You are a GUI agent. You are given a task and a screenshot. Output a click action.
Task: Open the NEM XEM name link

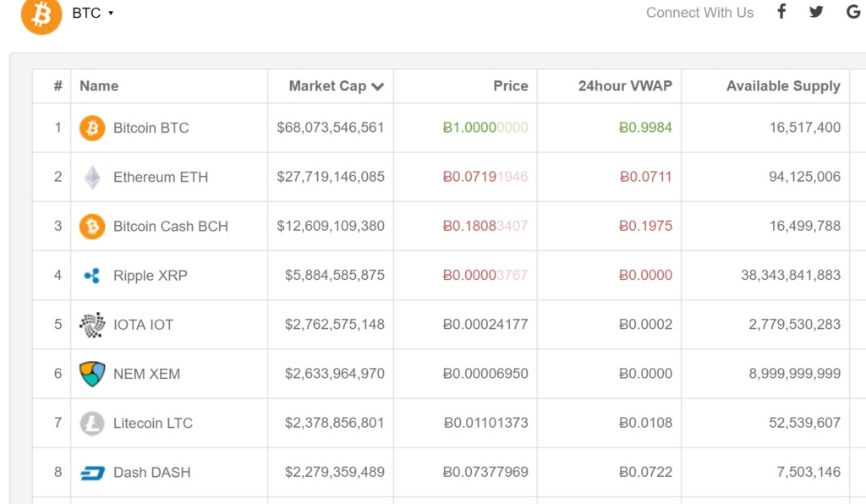(x=146, y=374)
